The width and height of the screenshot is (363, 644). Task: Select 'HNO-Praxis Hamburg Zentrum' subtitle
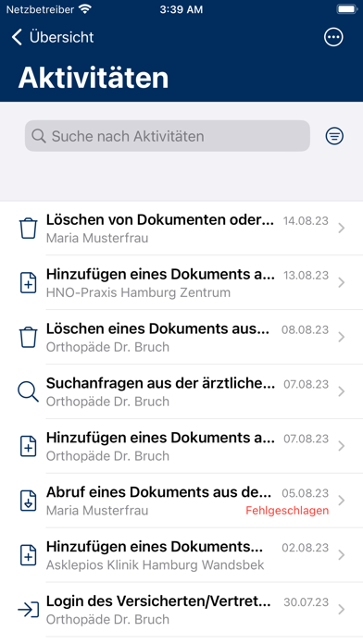[138, 292]
